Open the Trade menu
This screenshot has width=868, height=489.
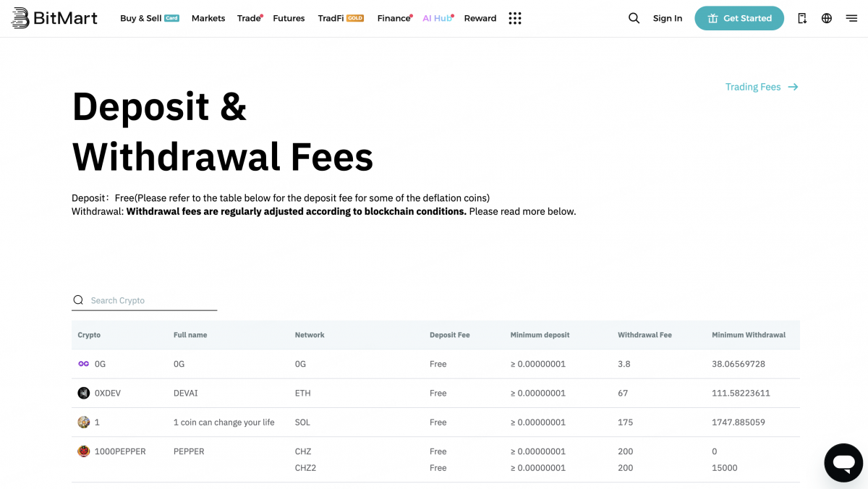click(248, 18)
